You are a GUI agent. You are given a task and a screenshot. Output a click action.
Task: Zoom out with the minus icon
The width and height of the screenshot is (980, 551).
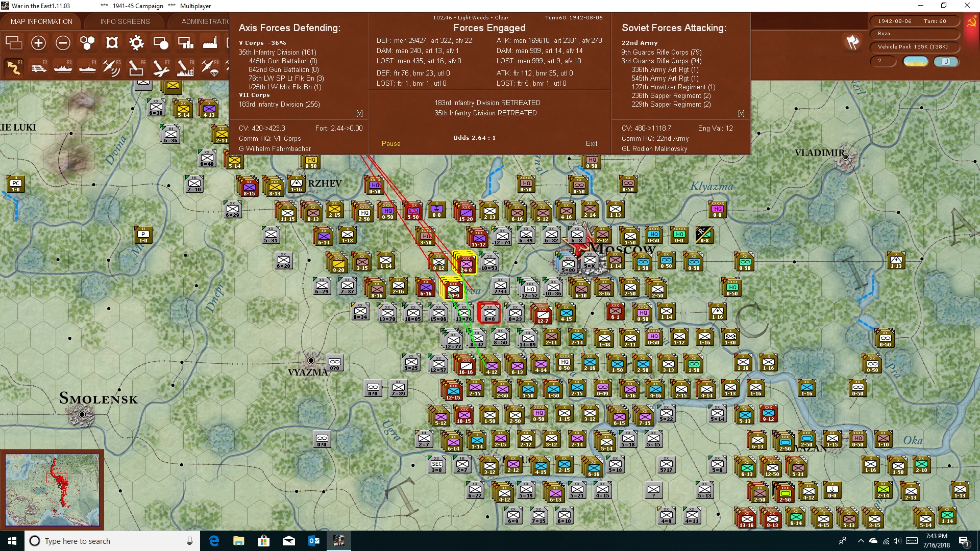point(63,43)
